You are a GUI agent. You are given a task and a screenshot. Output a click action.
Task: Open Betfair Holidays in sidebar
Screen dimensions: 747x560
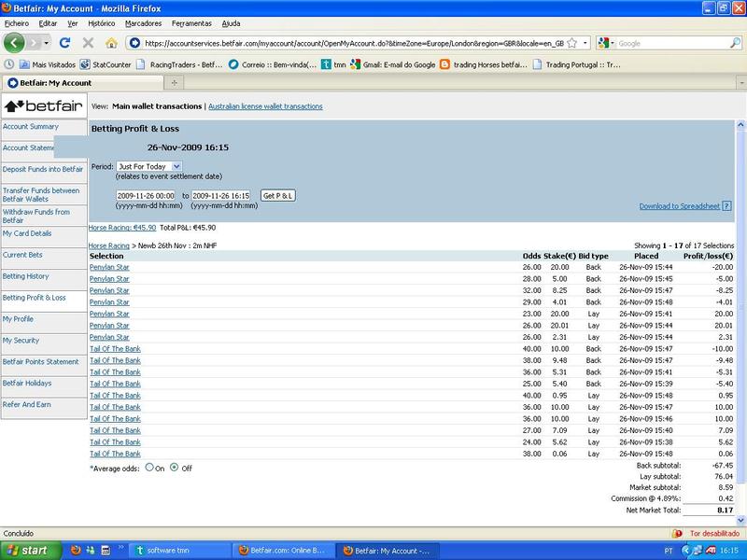pos(27,384)
